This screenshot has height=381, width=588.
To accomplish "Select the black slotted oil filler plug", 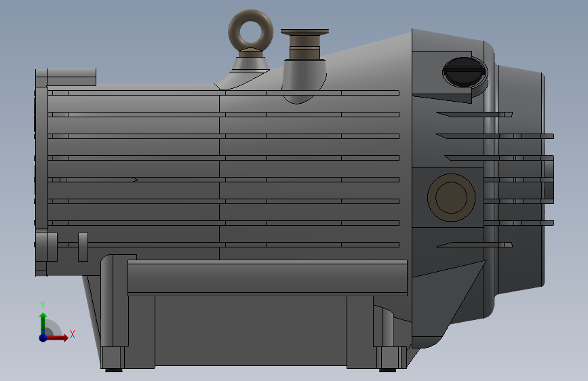I will (465, 72).
